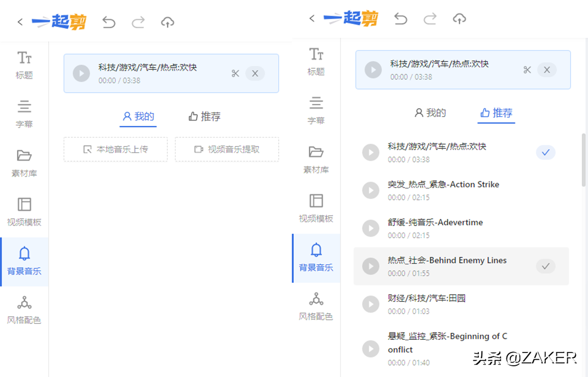The width and height of the screenshot is (588, 377).
Task: Open 标题 title tool in left sidebar
Action: pyautogui.click(x=24, y=65)
